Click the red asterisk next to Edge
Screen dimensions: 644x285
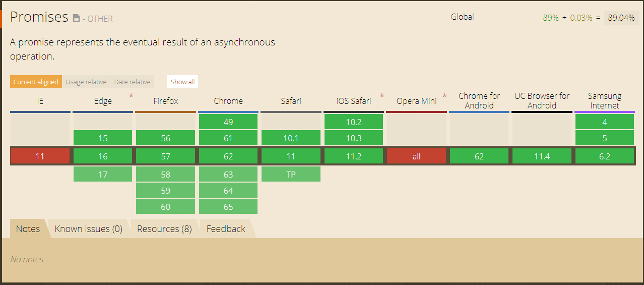click(x=131, y=96)
